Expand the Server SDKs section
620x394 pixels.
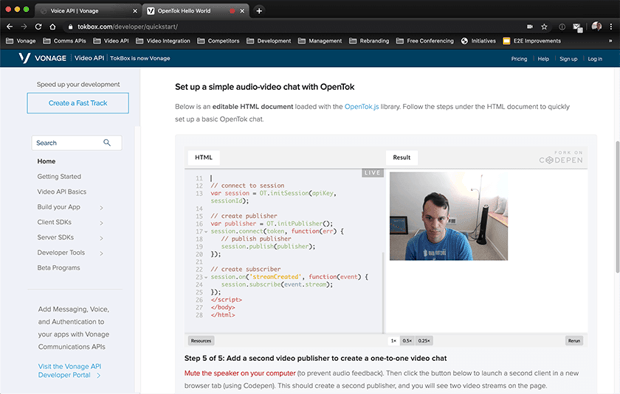click(x=101, y=238)
